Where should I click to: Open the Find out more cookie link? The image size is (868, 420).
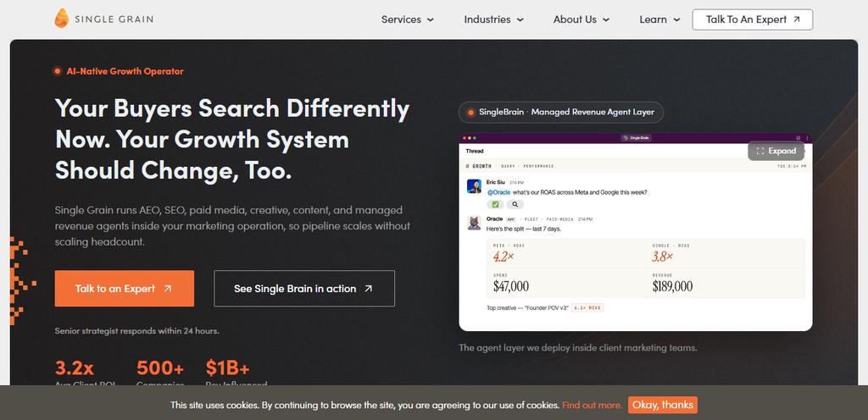coord(592,405)
